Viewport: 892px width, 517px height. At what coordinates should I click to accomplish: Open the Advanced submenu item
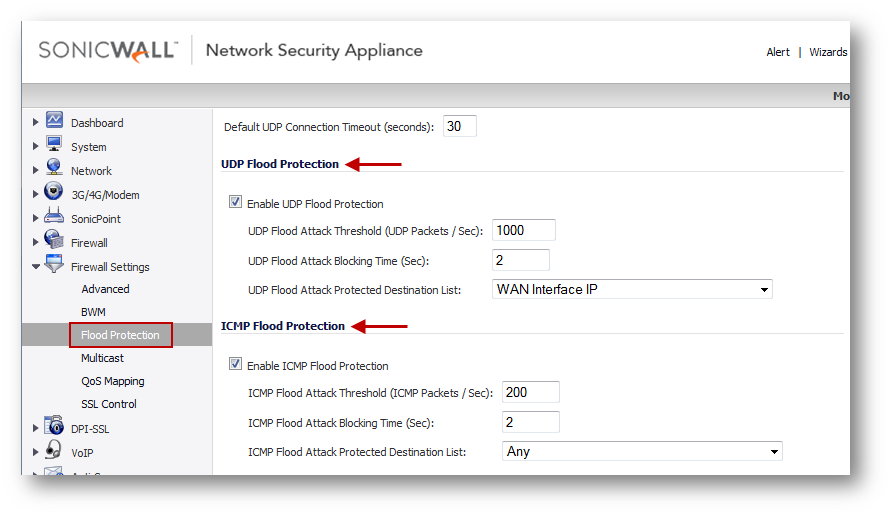tap(105, 289)
